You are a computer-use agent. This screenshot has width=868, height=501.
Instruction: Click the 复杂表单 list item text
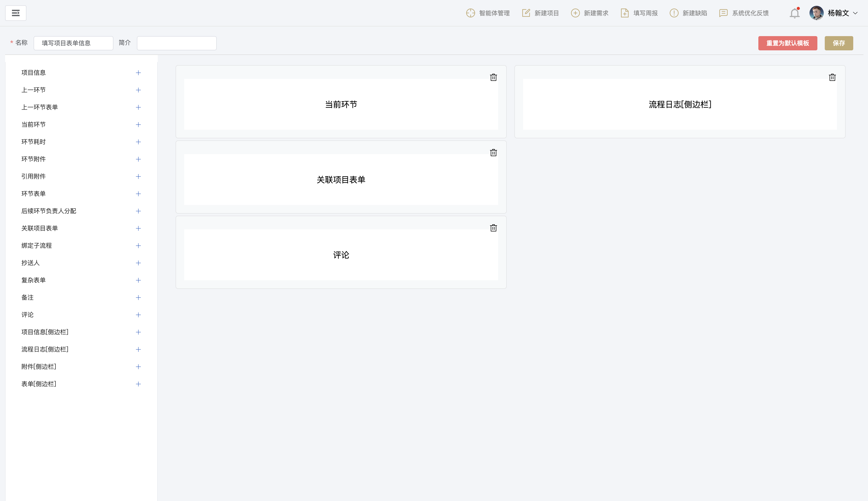tap(33, 280)
